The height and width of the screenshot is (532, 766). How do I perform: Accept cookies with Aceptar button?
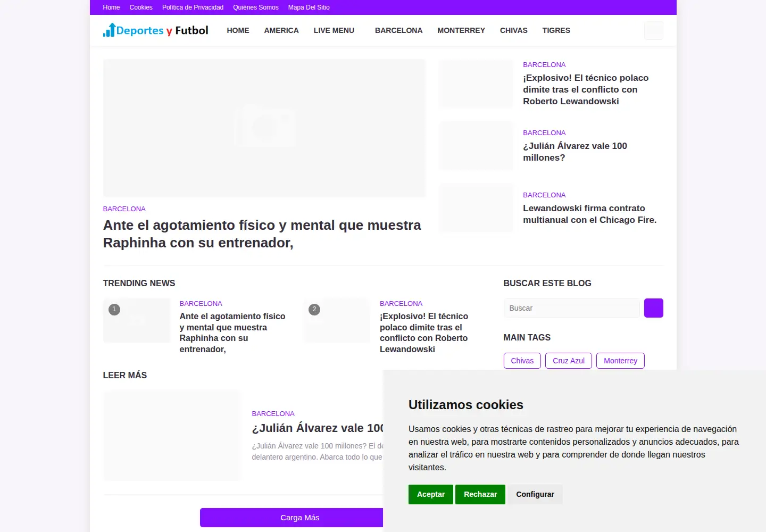coord(431,494)
